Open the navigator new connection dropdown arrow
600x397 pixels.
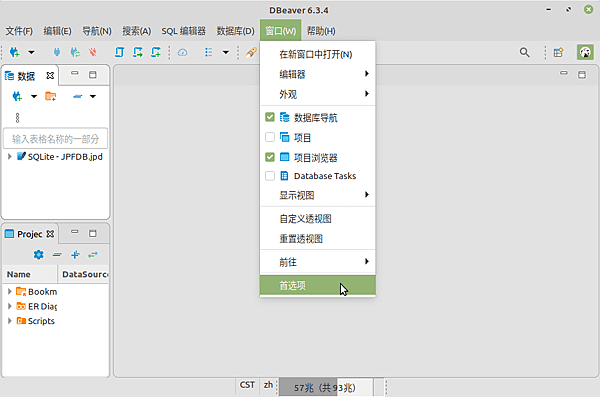coord(34,96)
